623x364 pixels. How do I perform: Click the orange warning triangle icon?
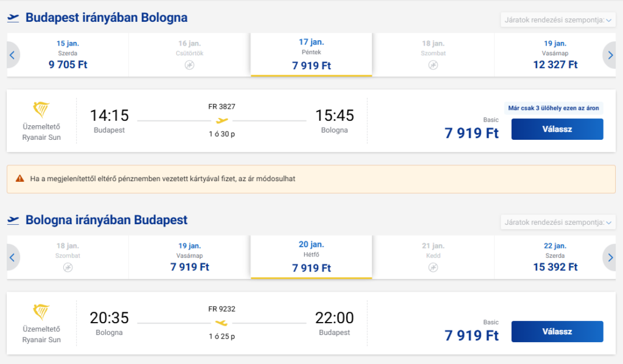coord(19,179)
